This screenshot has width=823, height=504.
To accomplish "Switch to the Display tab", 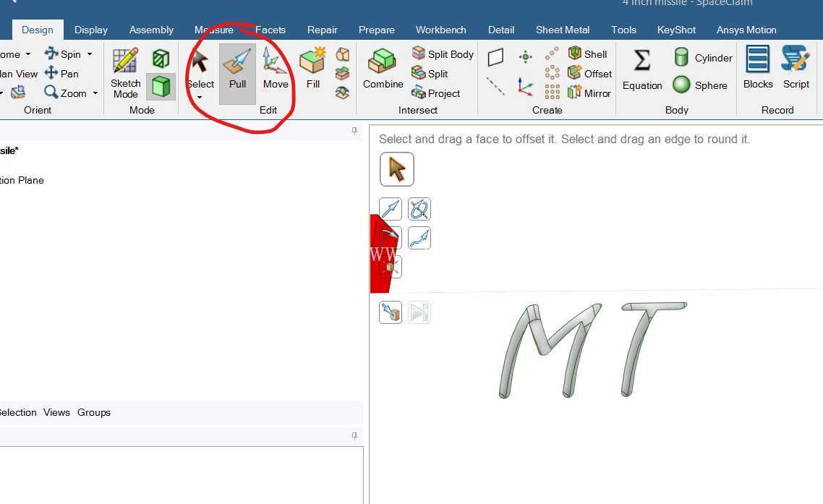I will click(91, 30).
